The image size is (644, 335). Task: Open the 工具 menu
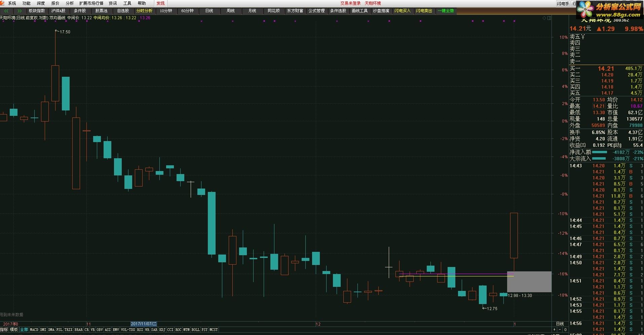coord(127,3)
